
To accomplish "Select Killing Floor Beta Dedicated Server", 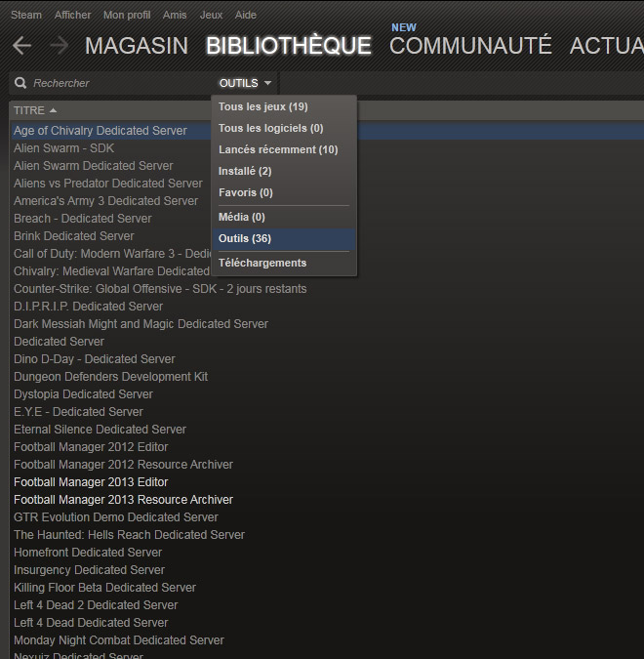I will (x=105, y=588).
